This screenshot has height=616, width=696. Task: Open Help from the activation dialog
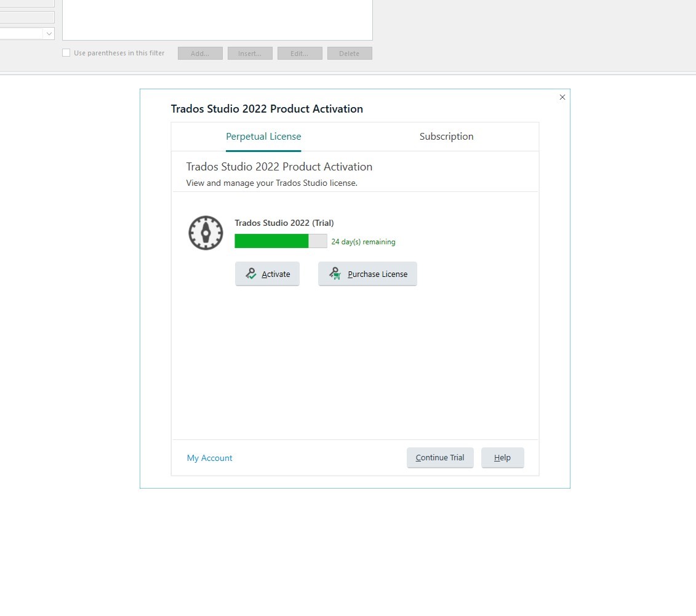pos(502,457)
